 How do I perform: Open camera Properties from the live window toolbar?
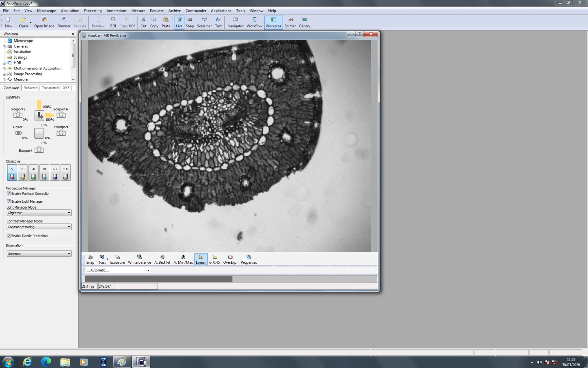248,259
